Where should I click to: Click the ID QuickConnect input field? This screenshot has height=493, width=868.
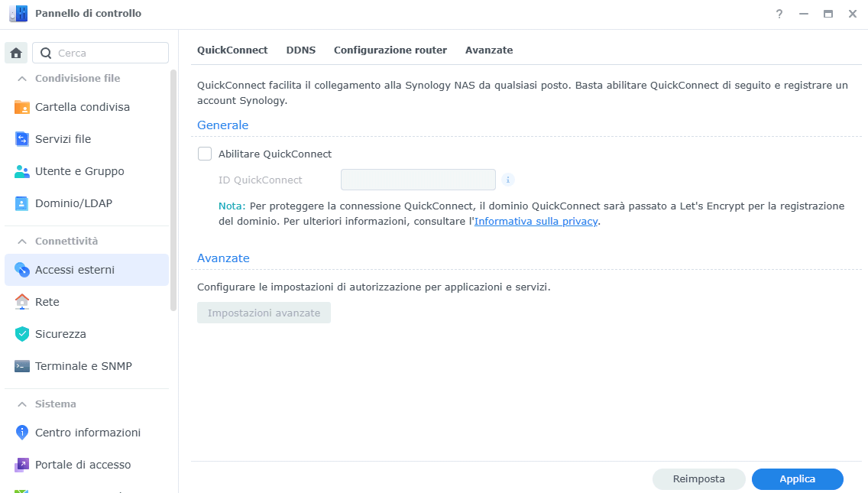click(418, 180)
